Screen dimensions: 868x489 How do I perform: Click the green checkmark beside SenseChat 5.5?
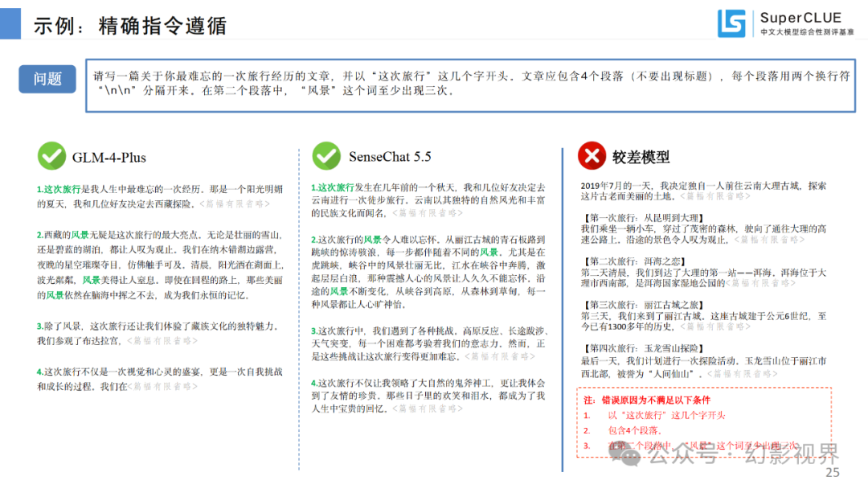click(326, 155)
